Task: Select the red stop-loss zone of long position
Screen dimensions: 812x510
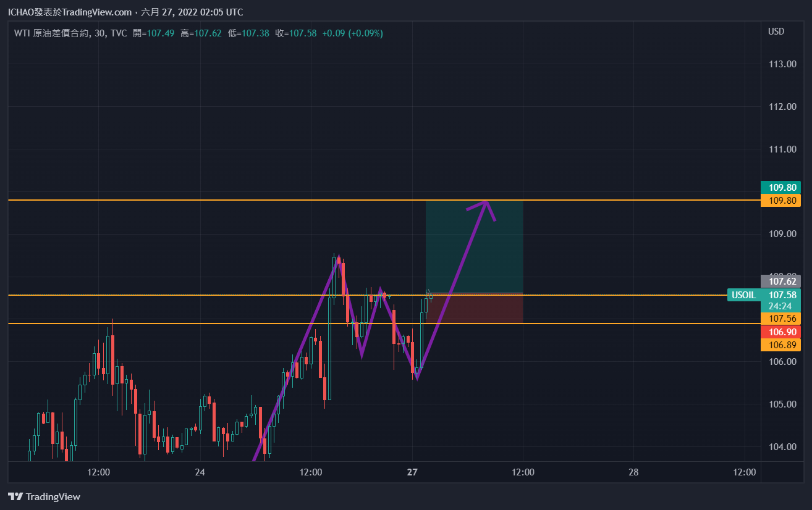Action: click(x=475, y=308)
